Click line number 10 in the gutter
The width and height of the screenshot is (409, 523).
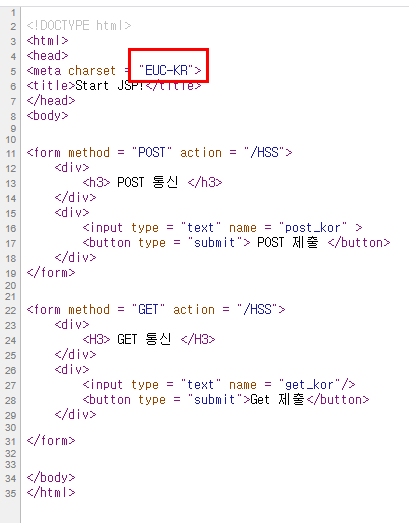pos(11,140)
